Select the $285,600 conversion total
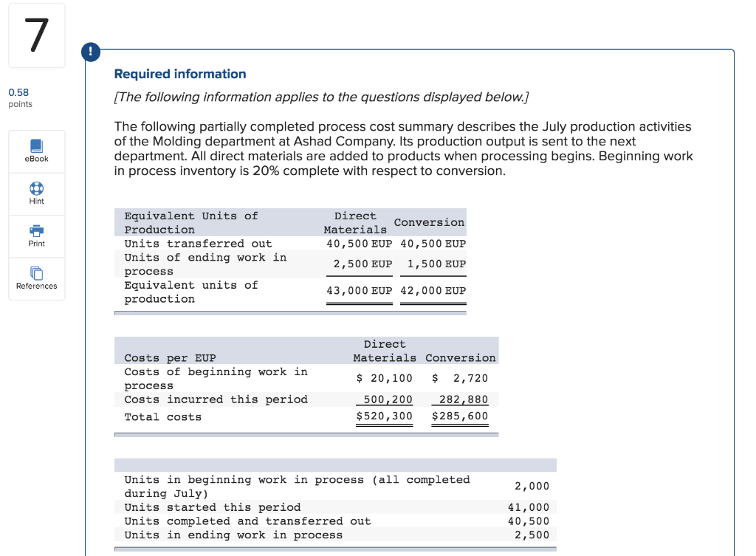 (459, 416)
